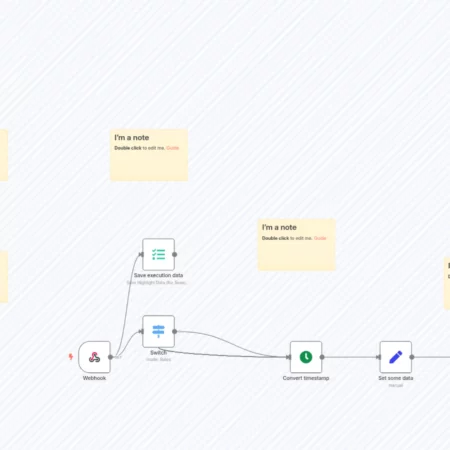Click the Set some data output connector
Image resolution: width=450 pixels, height=450 pixels.
(x=412, y=357)
